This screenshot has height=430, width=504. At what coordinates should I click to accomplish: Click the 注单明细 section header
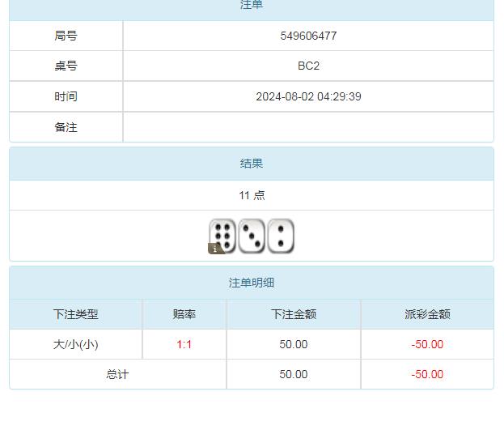click(x=252, y=283)
